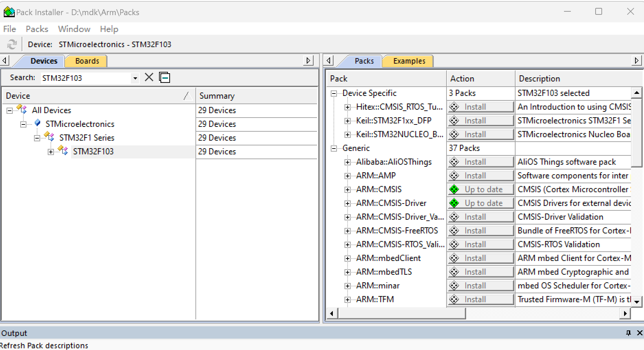Click the packs horizontal scrollbar thumb

pyautogui.click(x=402, y=314)
